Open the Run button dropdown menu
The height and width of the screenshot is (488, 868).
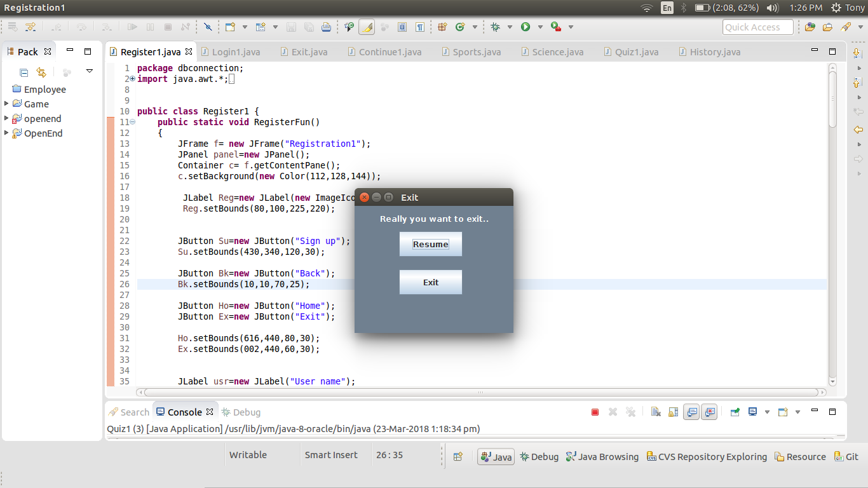tap(541, 27)
